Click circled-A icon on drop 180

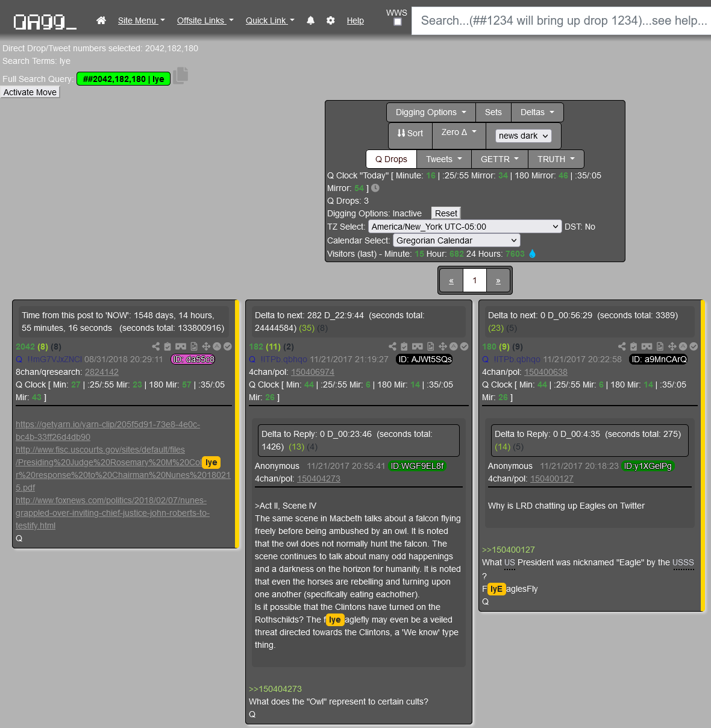683,347
